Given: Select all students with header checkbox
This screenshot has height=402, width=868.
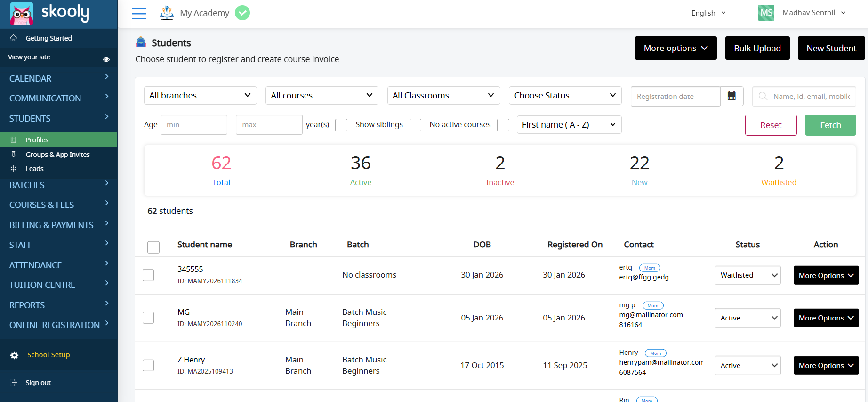Looking at the screenshot, I should 153,247.
